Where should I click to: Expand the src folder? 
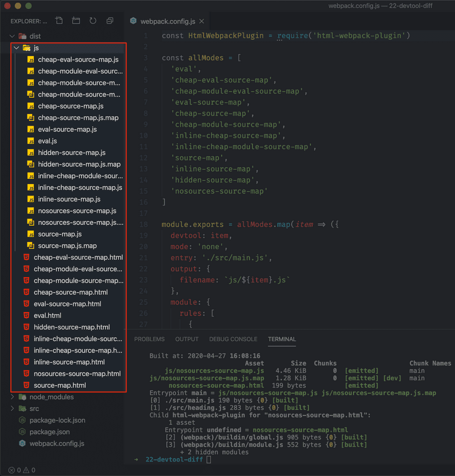coord(12,408)
